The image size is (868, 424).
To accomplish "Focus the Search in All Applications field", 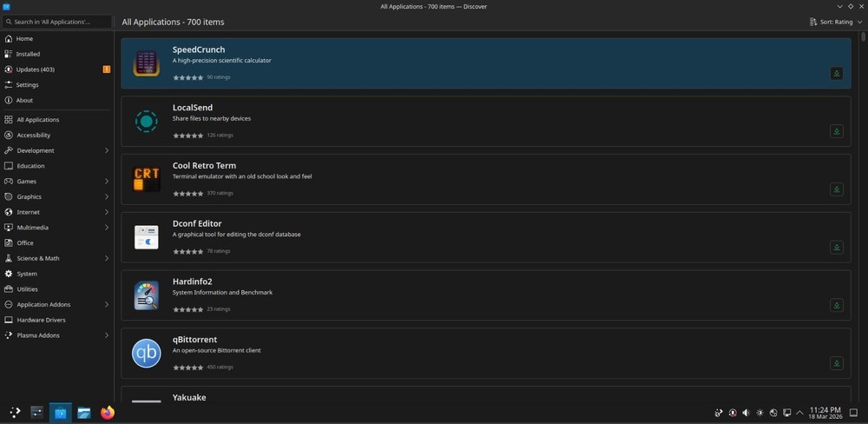I will [x=57, y=22].
